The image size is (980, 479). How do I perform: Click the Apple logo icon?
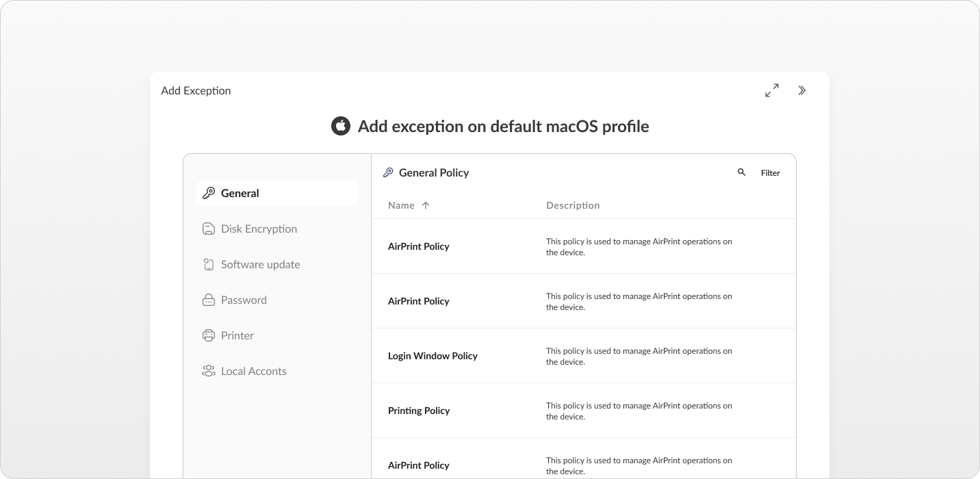click(x=341, y=126)
